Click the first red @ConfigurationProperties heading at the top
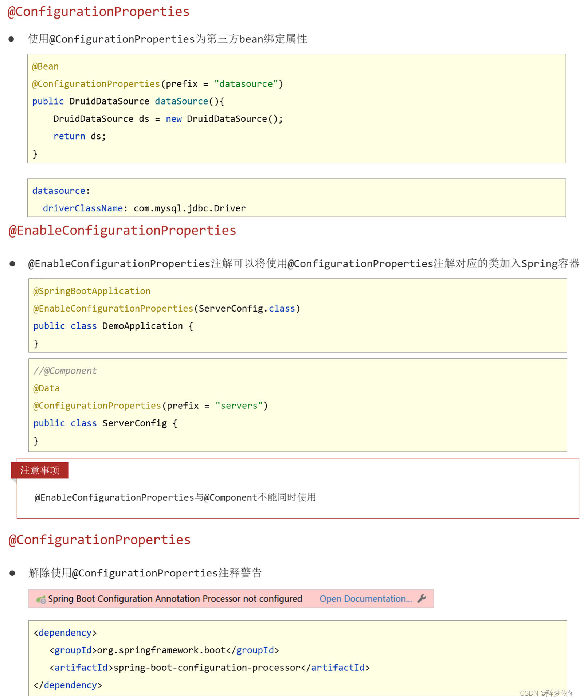 click(98, 12)
